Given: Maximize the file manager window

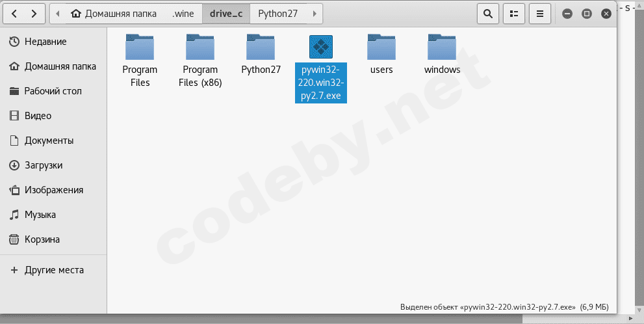Looking at the screenshot, I should click(x=587, y=14).
